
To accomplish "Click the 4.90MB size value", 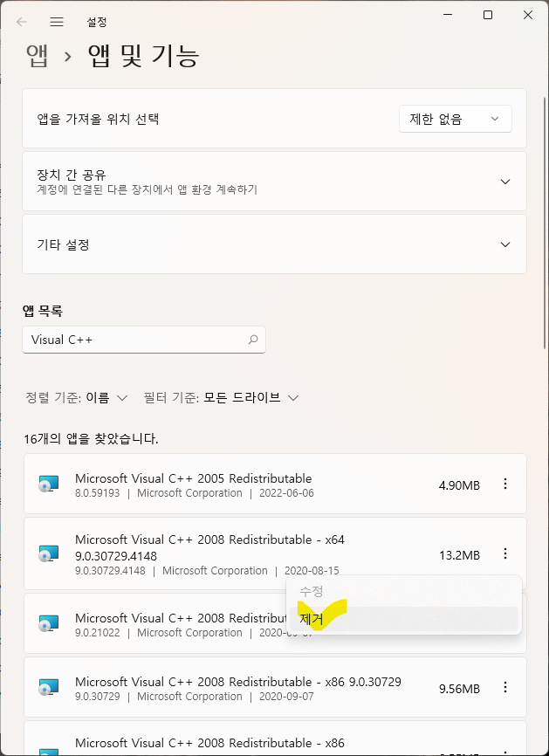I will 459,485.
